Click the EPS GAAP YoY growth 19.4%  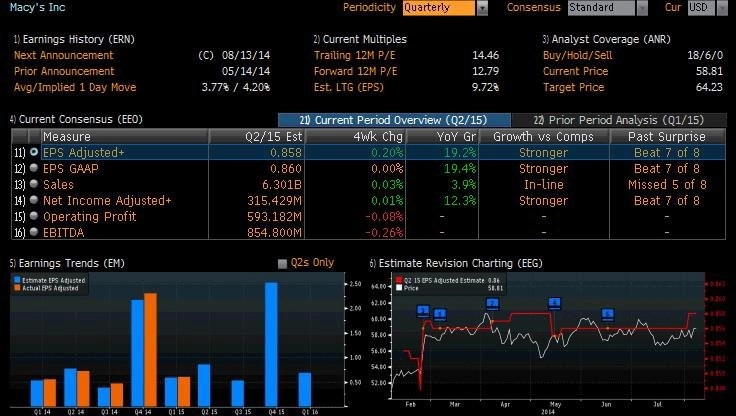(x=460, y=169)
